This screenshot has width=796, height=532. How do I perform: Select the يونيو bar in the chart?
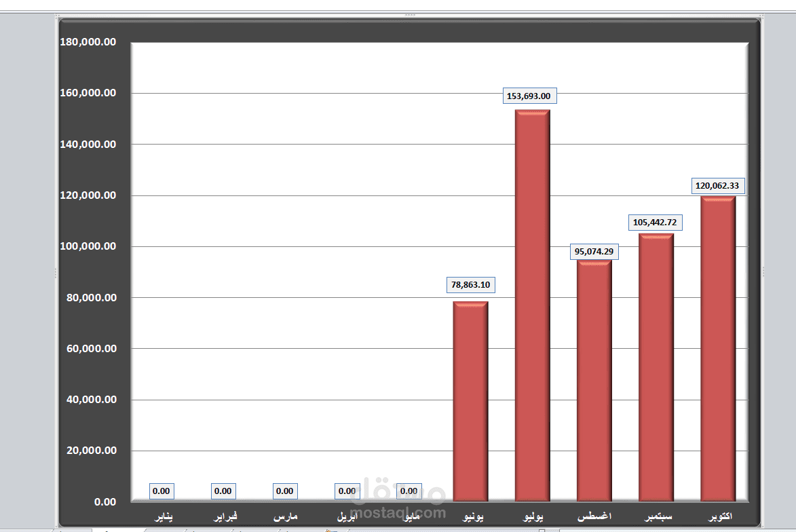click(470, 402)
